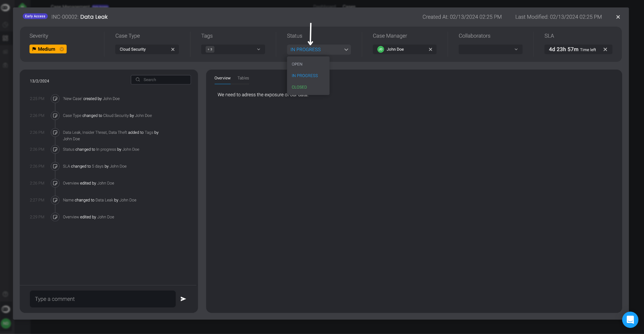Click the Created At timestamp
The height and width of the screenshot is (334, 644).
click(x=462, y=17)
